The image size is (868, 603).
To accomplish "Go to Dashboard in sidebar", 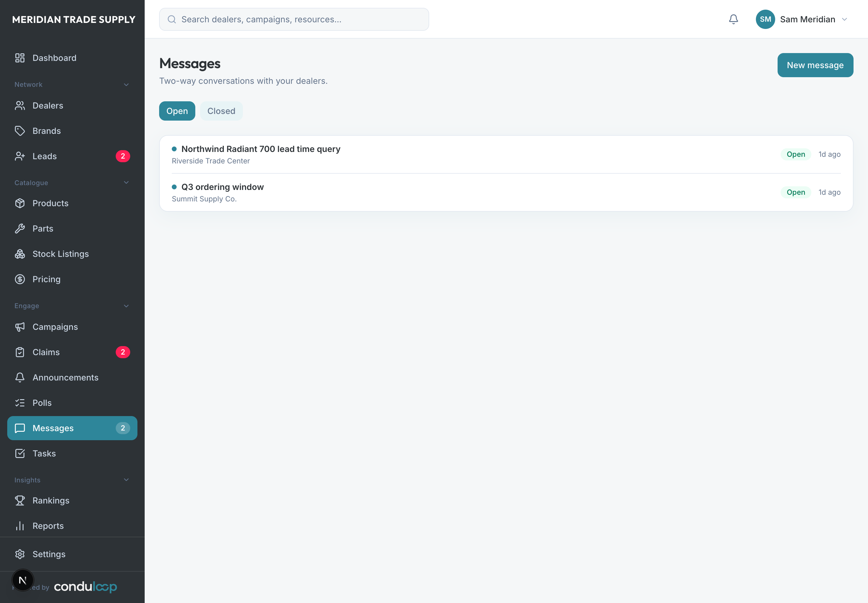I will tap(72, 58).
